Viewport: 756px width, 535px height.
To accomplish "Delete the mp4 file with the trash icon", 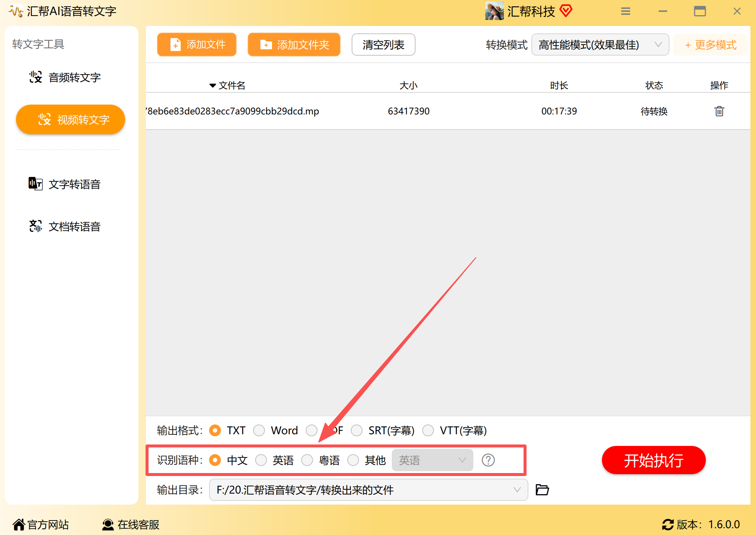I will point(719,111).
